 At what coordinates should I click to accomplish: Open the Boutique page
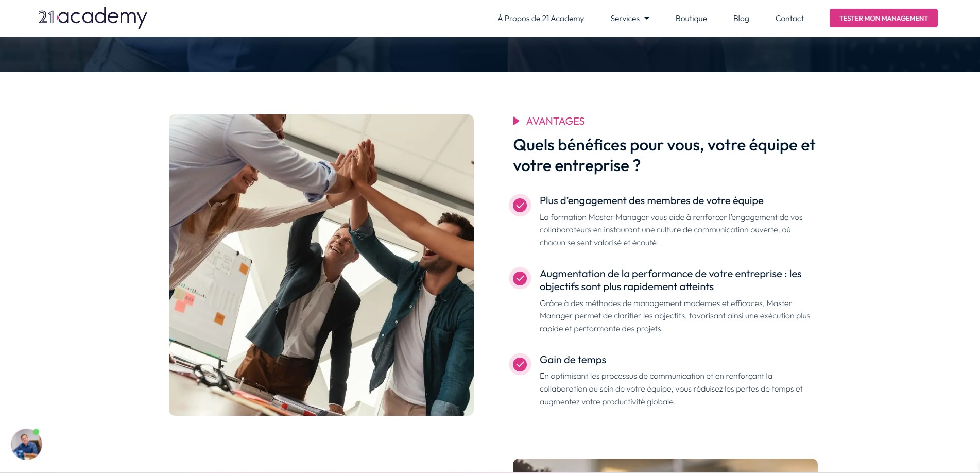[x=691, y=19]
